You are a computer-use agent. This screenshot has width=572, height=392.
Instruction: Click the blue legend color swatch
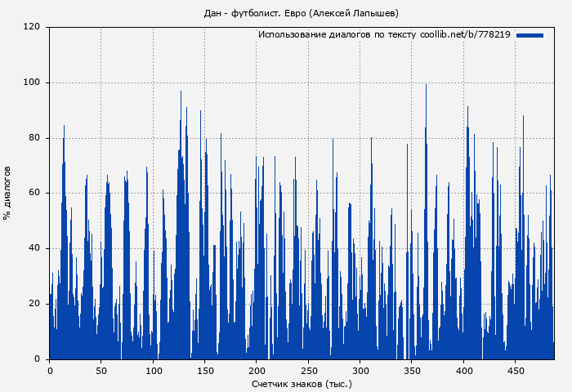coord(530,35)
